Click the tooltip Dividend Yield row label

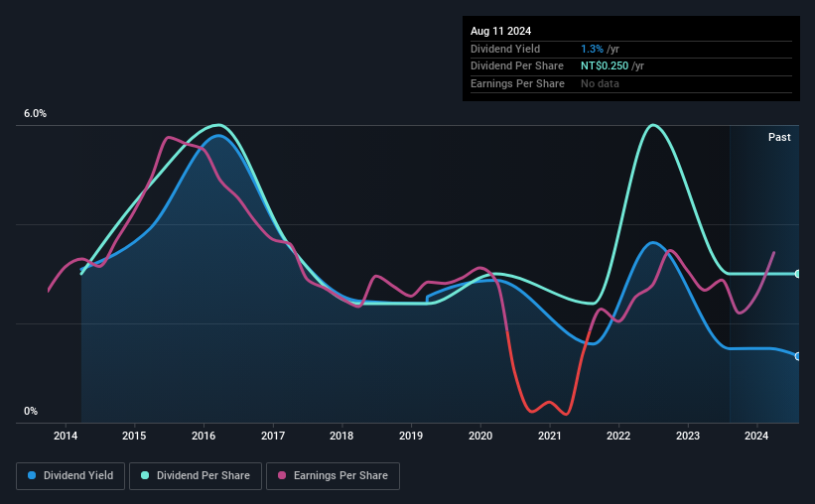click(x=505, y=49)
